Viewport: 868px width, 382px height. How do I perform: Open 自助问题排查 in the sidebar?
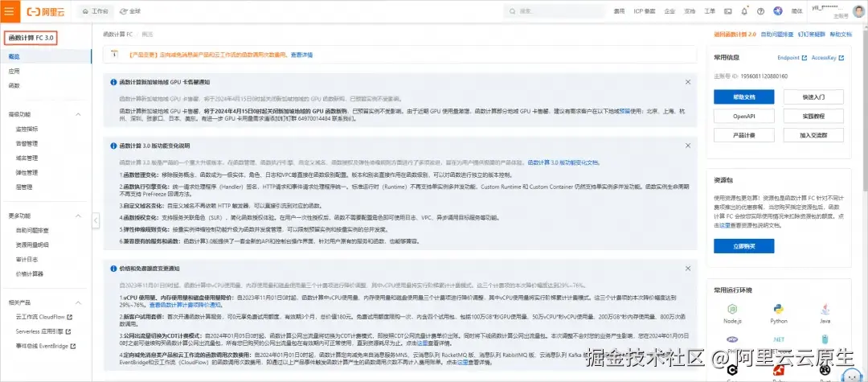tap(33, 230)
